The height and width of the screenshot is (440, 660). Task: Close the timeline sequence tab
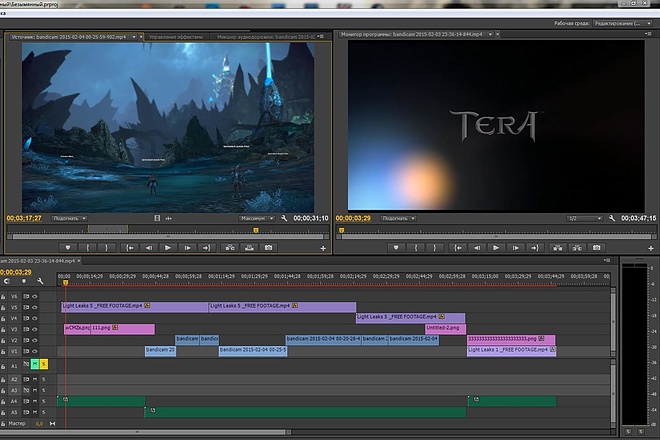(x=79, y=261)
